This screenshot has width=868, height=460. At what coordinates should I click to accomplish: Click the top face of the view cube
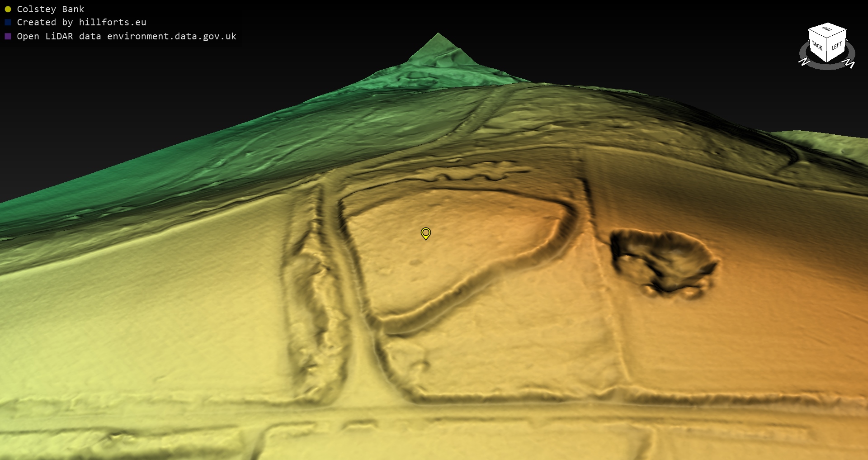(827, 29)
